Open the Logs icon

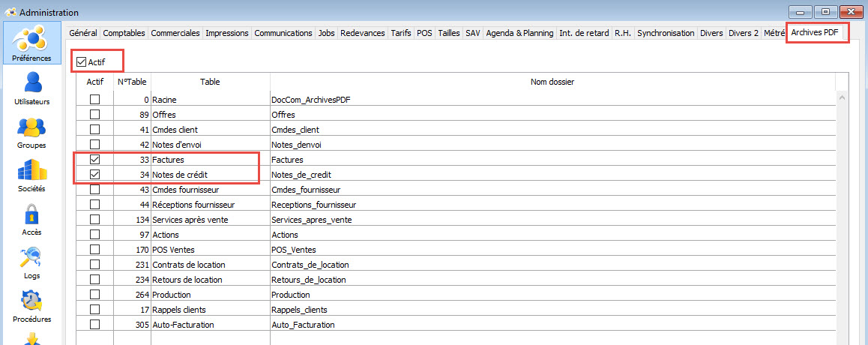click(x=31, y=261)
